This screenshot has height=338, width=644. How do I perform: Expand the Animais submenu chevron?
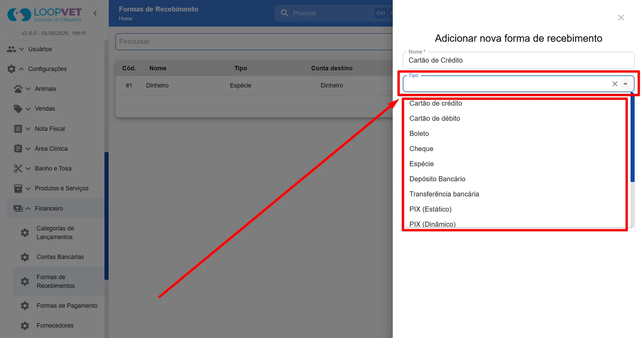(28, 89)
